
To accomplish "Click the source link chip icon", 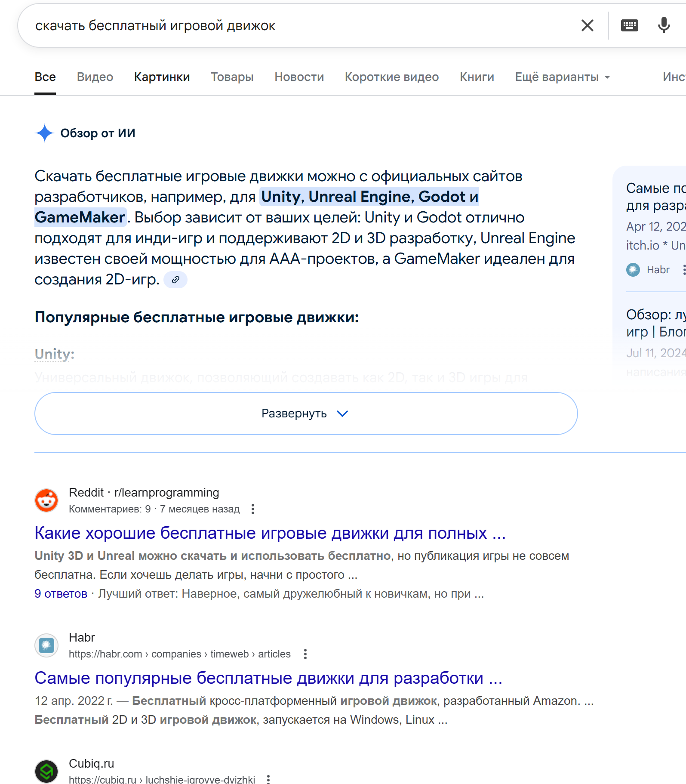I will [x=175, y=280].
